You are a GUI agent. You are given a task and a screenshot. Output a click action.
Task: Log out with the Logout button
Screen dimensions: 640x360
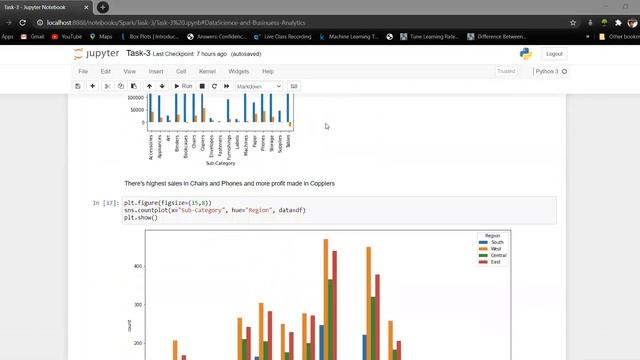click(x=554, y=54)
